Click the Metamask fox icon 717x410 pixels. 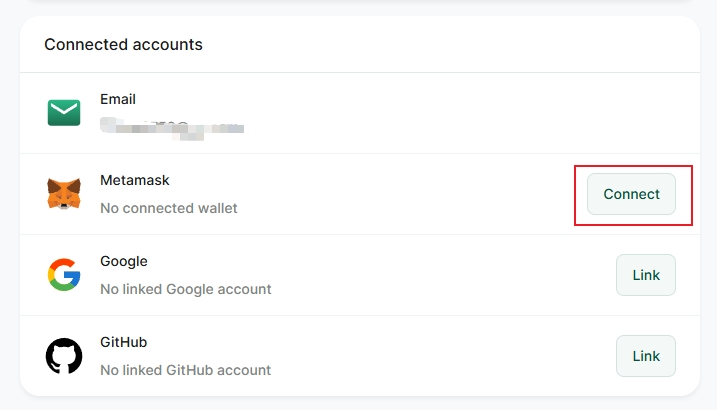click(x=64, y=193)
